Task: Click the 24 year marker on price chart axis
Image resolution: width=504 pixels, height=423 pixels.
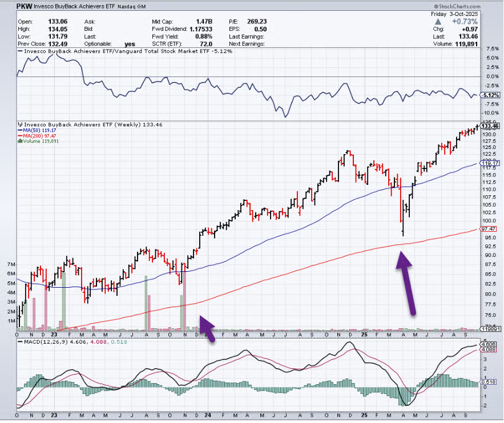Action: [209, 335]
